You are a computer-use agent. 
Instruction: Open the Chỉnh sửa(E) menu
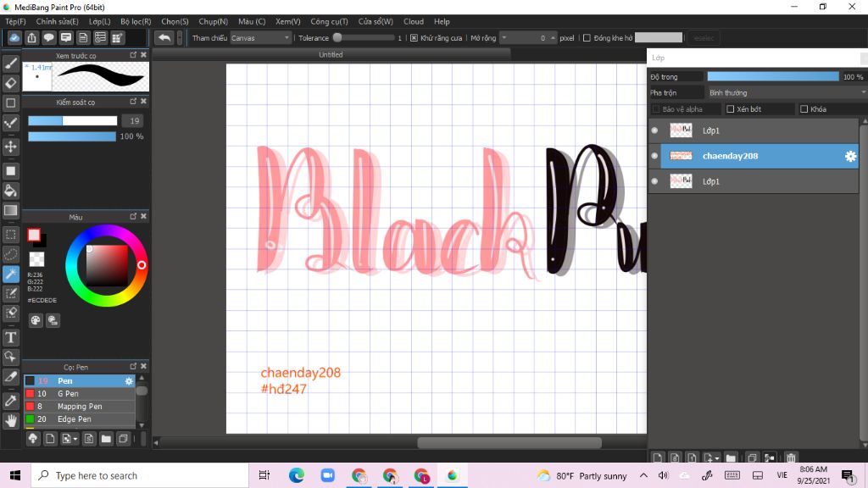click(x=57, y=21)
